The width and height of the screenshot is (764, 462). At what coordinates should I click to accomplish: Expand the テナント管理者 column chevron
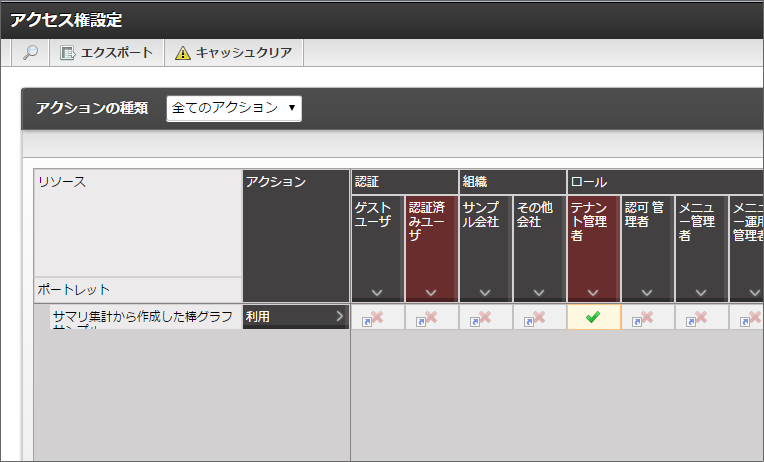pos(593,292)
